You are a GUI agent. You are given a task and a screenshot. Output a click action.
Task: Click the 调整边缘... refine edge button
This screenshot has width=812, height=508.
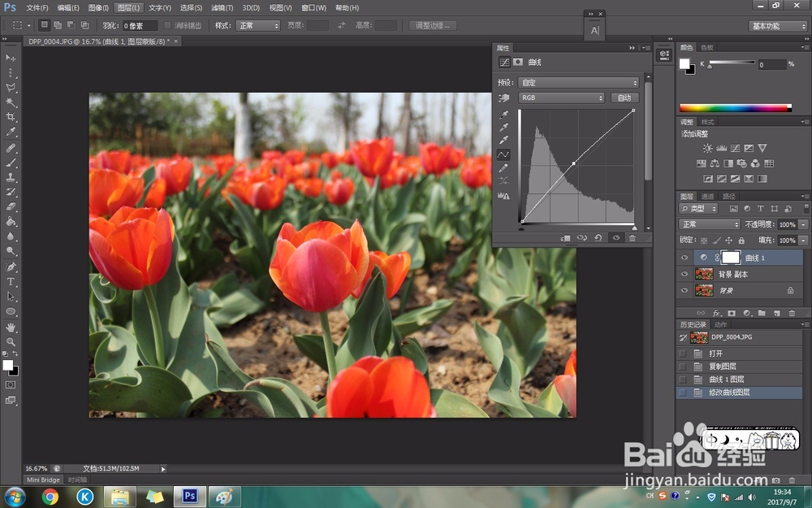[x=433, y=25]
